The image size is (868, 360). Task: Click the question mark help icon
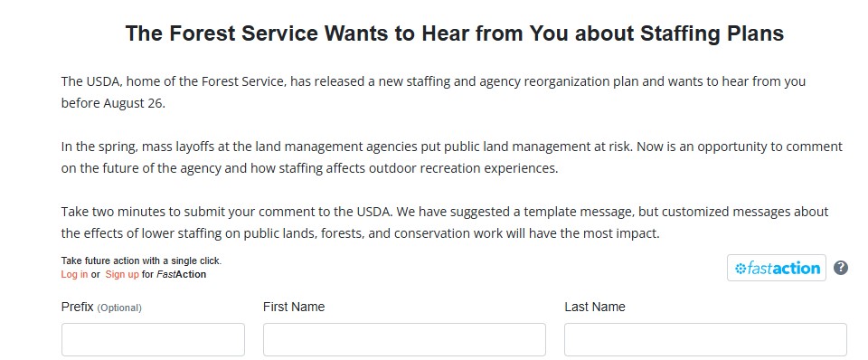pos(840,268)
